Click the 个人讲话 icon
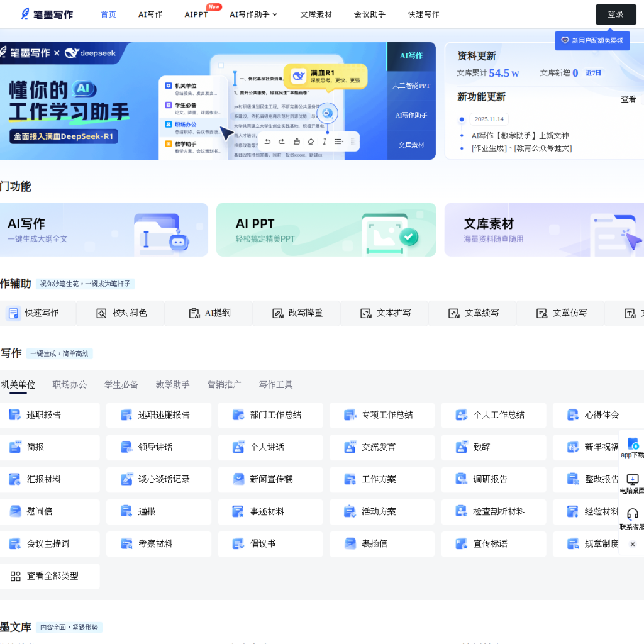The width and height of the screenshot is (644, 644). point(238,447)
